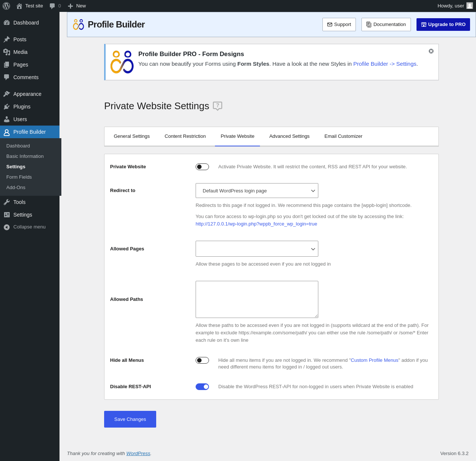Click the Settings sliders icon in sidebar
The image size is (476, 461).
7,215
